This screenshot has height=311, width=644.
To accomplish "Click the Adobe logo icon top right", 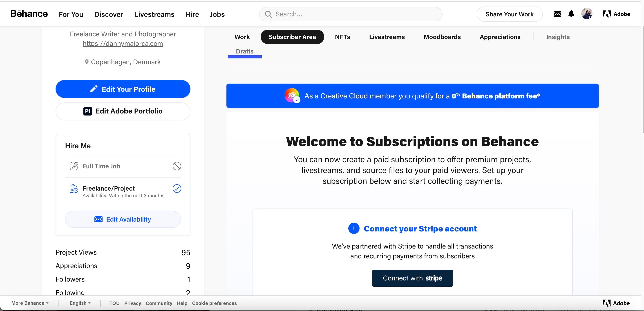I will point(606,13).
